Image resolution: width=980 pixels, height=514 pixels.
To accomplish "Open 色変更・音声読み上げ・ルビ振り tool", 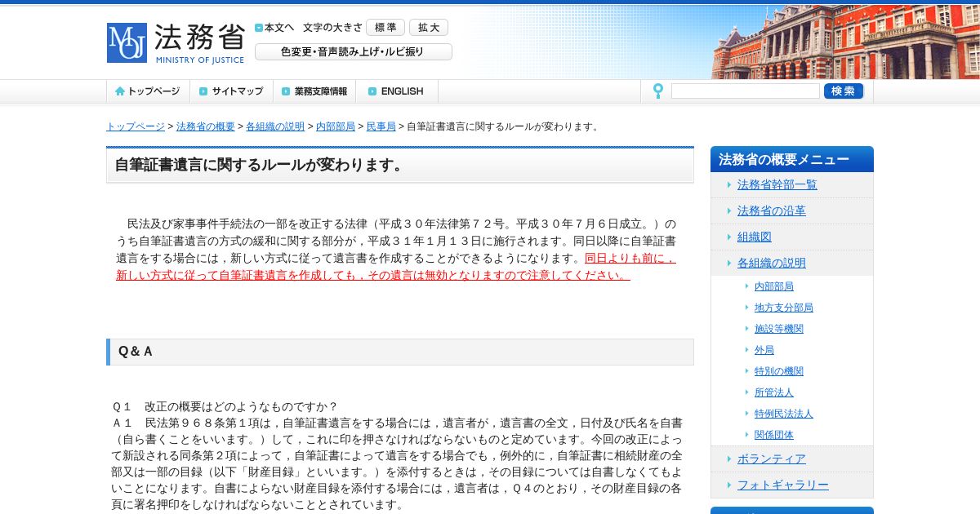I will click(354, 51).
